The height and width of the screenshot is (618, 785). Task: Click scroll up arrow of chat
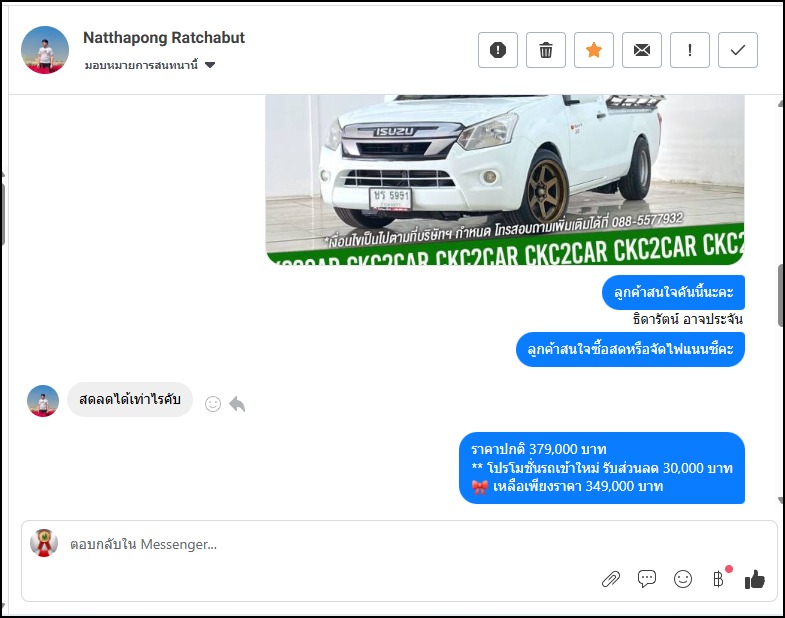coord(780,104)
